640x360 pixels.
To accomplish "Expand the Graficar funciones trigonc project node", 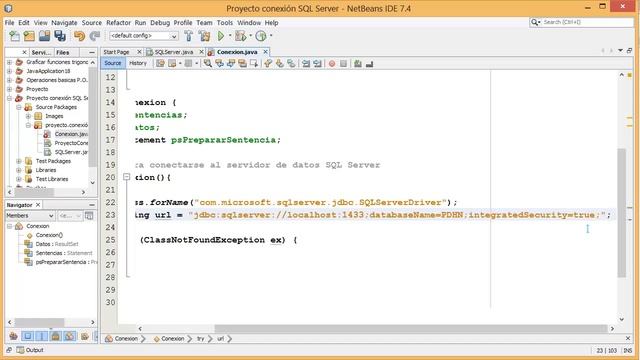I will [9, 62].
